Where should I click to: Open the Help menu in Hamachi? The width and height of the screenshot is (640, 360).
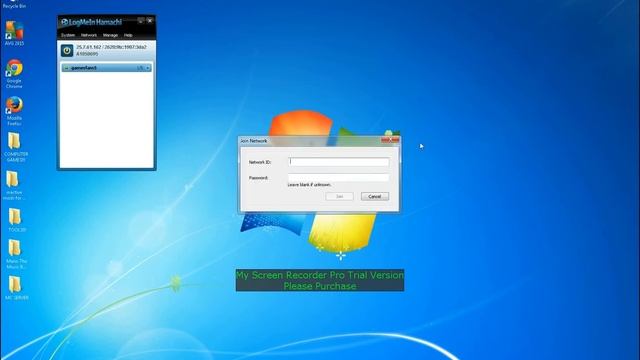128,36
